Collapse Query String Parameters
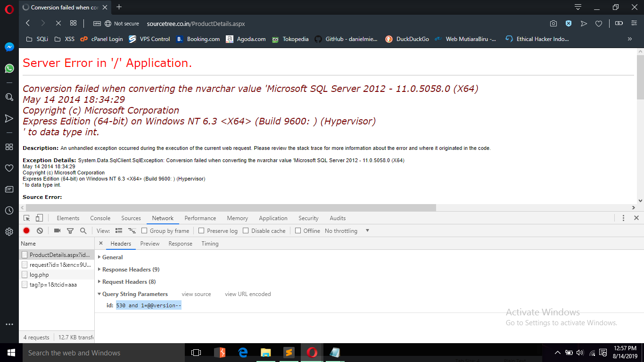Viewport: 644px width, 362px height. 132,294
